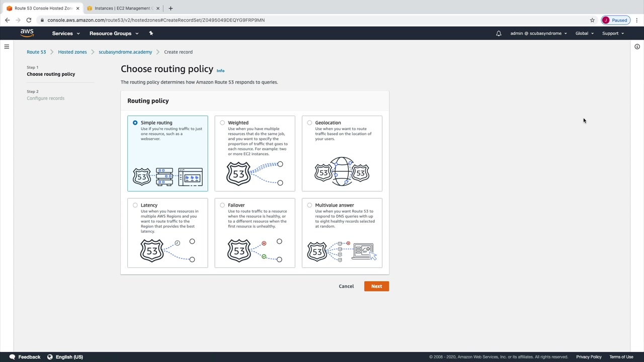Open the side navigation hamburger menu
Image resolution: width=644 pixels, height=362 pixels.
tap(7, 47)
